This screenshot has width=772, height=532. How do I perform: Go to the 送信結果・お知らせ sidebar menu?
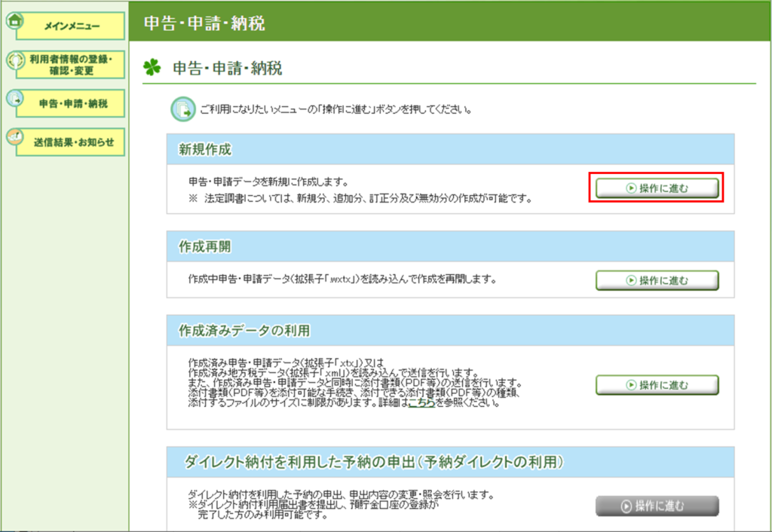coord(74,142)
